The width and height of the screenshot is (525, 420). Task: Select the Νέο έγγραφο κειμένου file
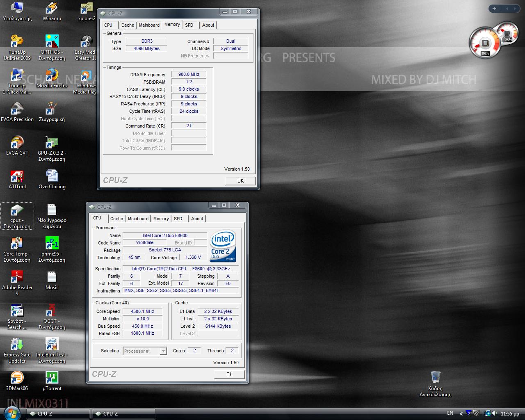click(52, 216)
